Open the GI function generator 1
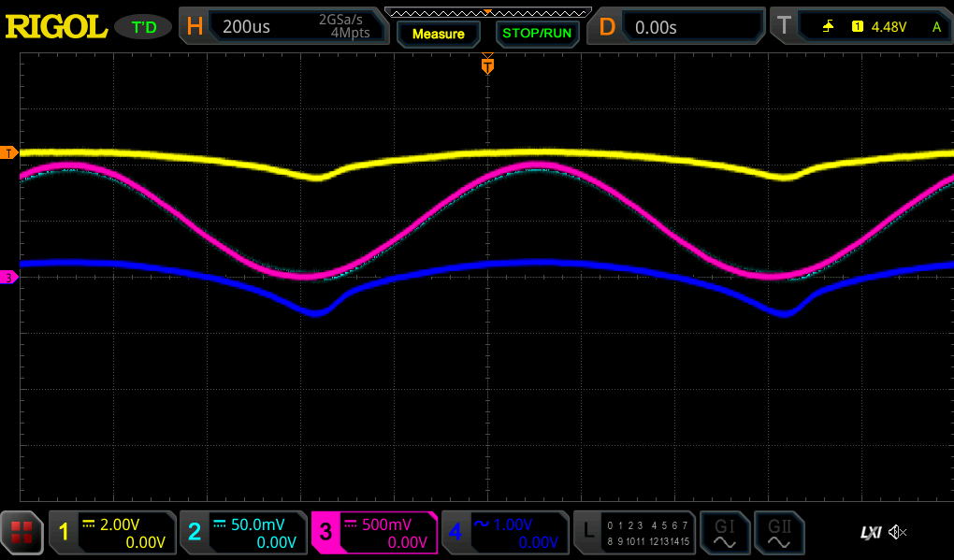Screen dimensions: 954x560 (725, 532)
